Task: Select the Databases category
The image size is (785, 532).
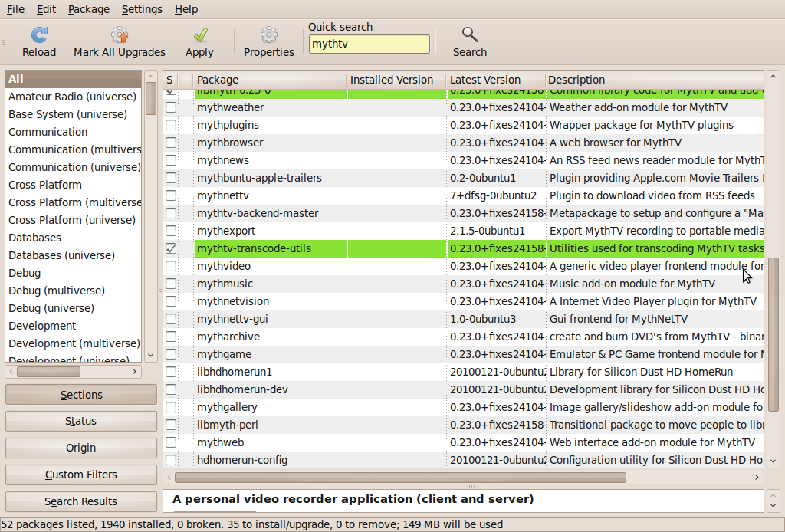Action: pos(73,238)
